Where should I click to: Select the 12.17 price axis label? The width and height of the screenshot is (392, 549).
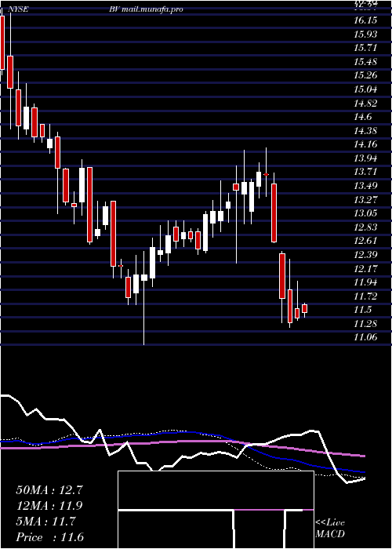tap(365, 269)
